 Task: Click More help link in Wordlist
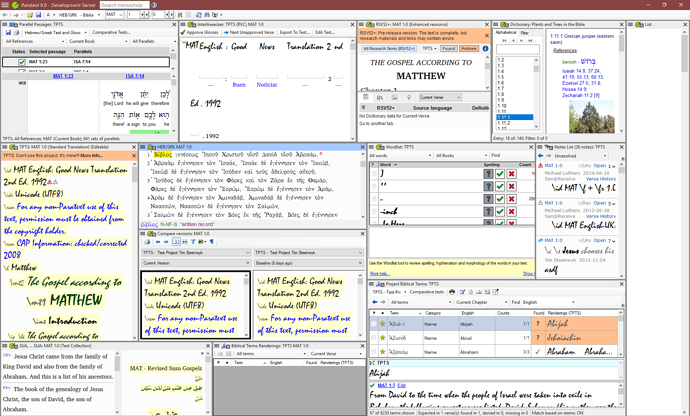tap(380, 273)
